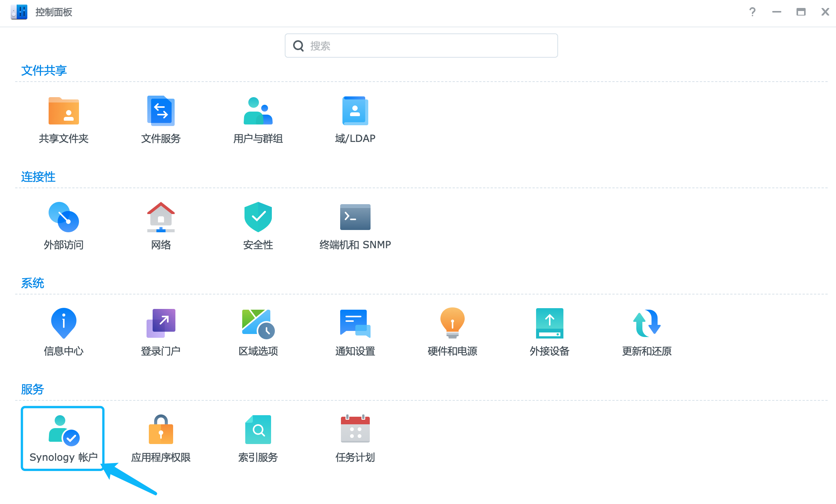The height and width of the screenshot is (504, 836).
Task: Open 用户与群组 users and groups icon
Action: tap(258, 111)
